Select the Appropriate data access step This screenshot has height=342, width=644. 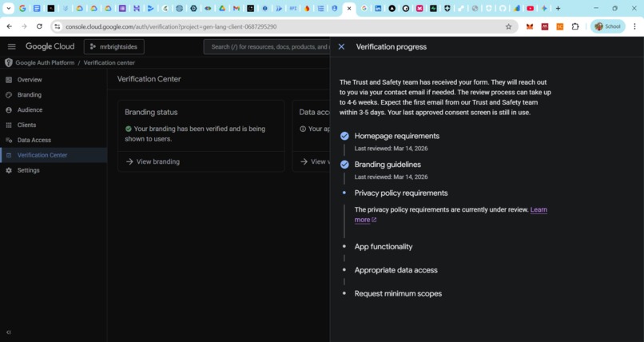point(396,270)
